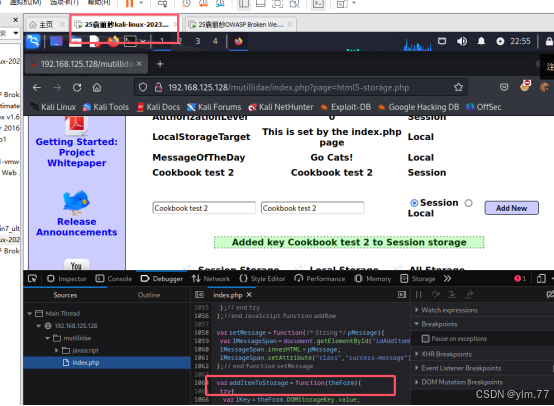Open Google Hacking DB bookmark
Viewport: 554px width, 406px height.
[418, 107]
